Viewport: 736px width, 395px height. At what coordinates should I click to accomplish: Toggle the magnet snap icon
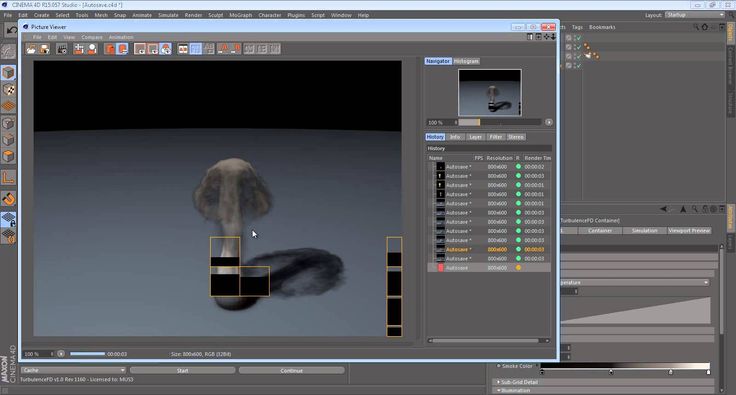click(x=8, y=199)
